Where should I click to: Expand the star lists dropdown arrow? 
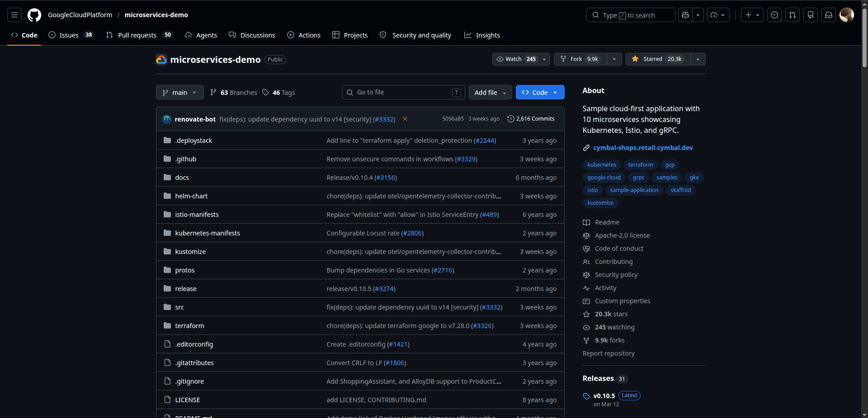pos(698,59)
